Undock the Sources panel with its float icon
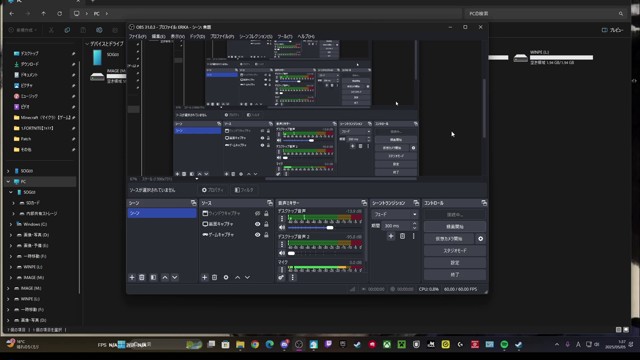 pos(270,203)
